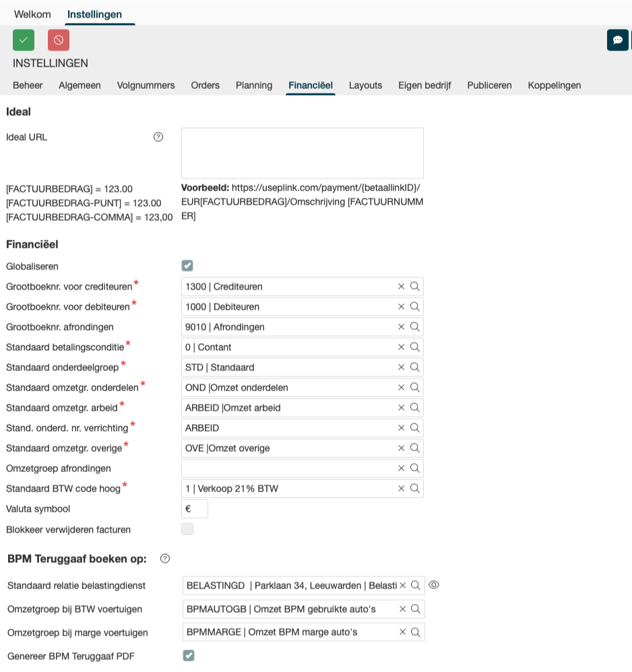
Task: Toggle Genereer BPM Teruggaaf PDF checkbox
Action: tap(189, 656)
